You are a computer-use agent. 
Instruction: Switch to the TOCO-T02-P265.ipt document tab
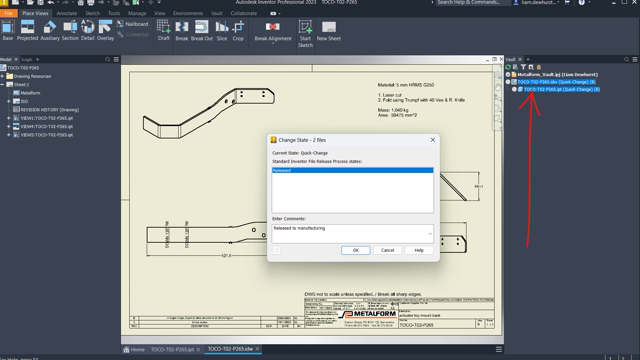pos(172,349)
